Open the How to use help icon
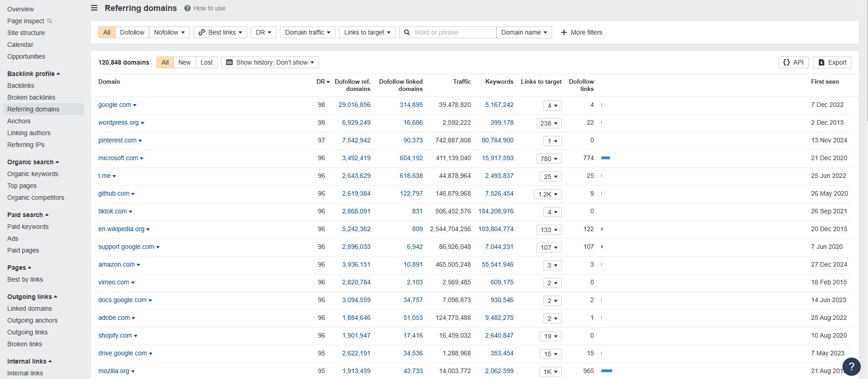 pyautogui.click(x=188, y=8)
